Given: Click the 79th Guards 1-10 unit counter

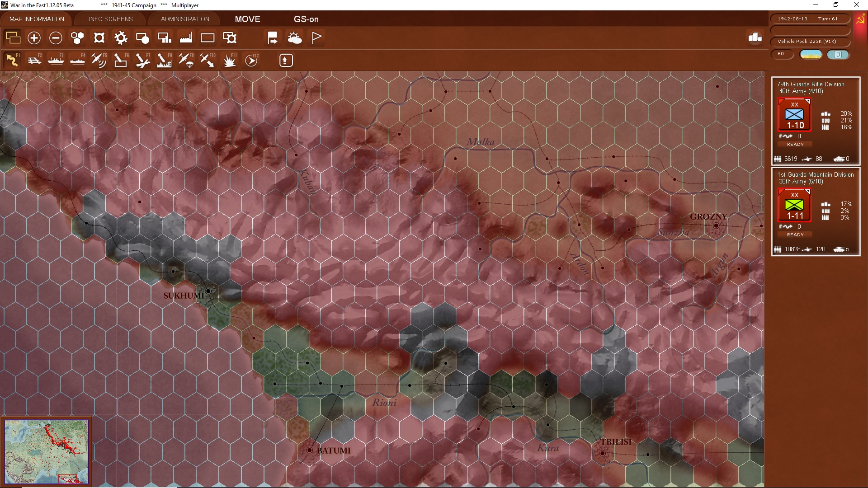Looking at the screenshot, I should pyautogui.click(x=794, y=115).
